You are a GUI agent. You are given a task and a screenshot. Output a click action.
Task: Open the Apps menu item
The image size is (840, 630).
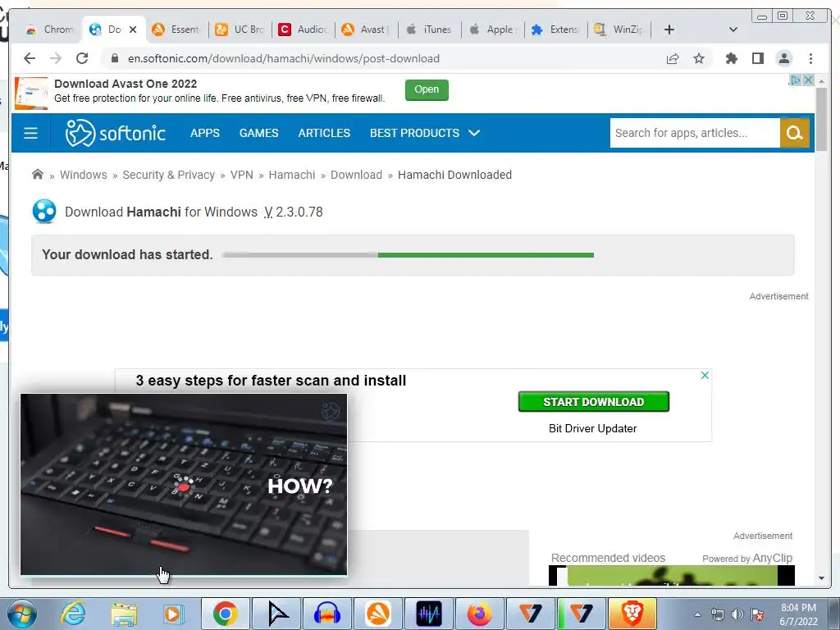click(x=204, y=133)
